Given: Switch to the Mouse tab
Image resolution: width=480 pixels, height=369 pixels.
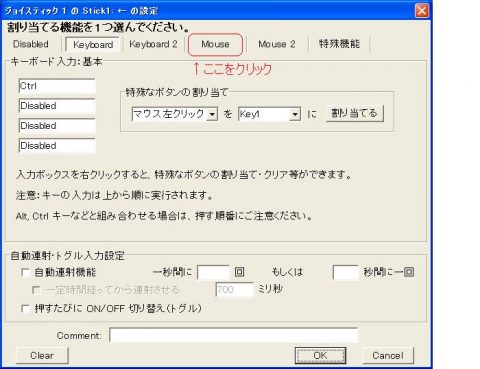Looking at the screenshot, I should [x=215, y=44].
